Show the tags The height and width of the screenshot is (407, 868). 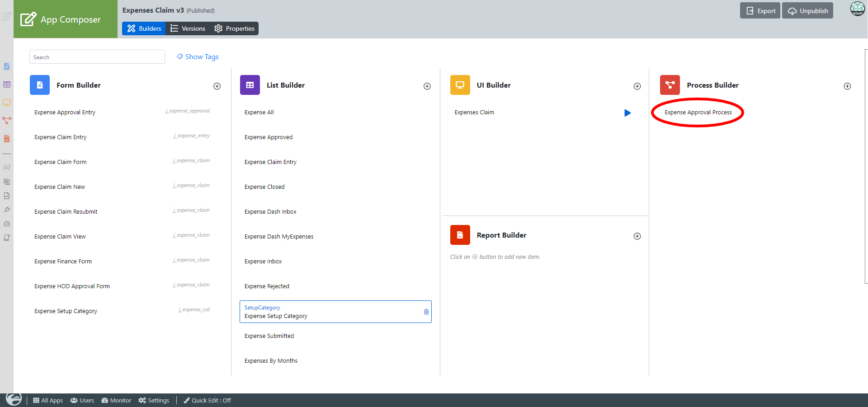[x=198, y=57]
